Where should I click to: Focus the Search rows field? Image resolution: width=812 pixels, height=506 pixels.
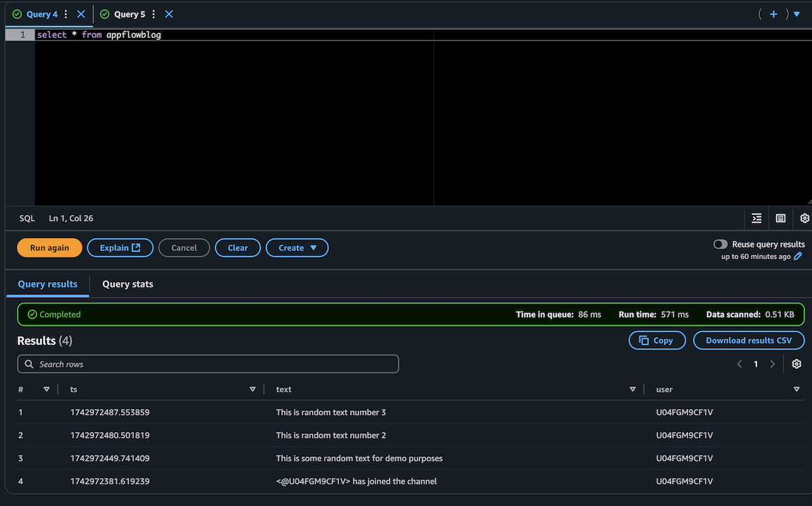click(208, 364)
